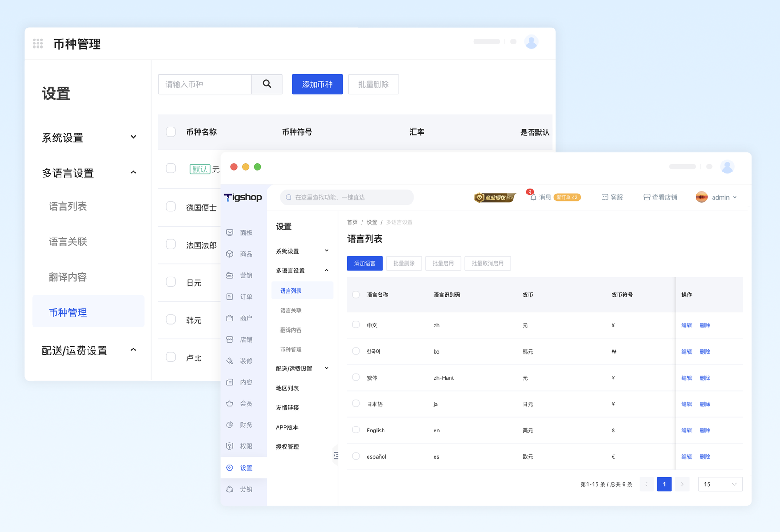Open the 客服 chat icon

pyautogui.click(x=605, y=197)
